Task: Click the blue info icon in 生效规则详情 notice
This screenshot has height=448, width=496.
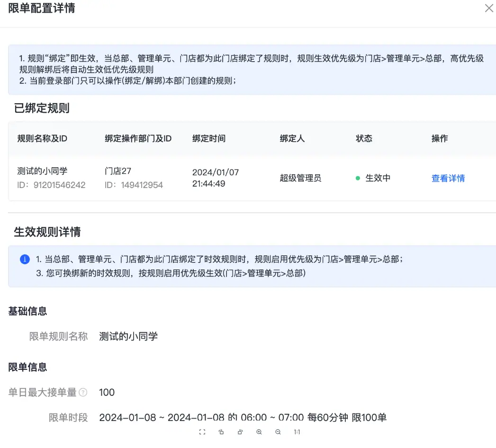Action: pyautogui.click(x=25, y=259)
